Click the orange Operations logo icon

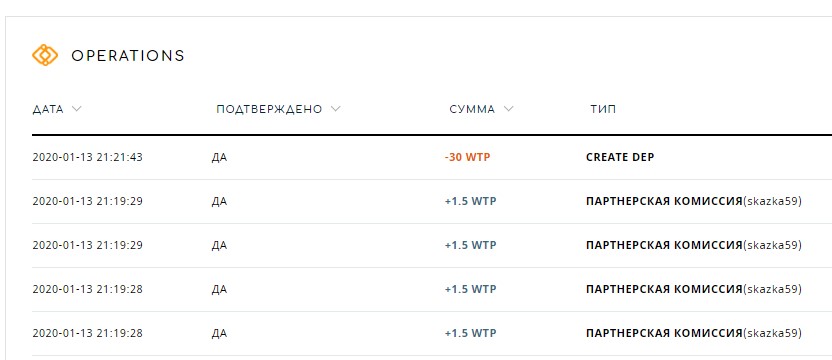(x=45, y=55)
